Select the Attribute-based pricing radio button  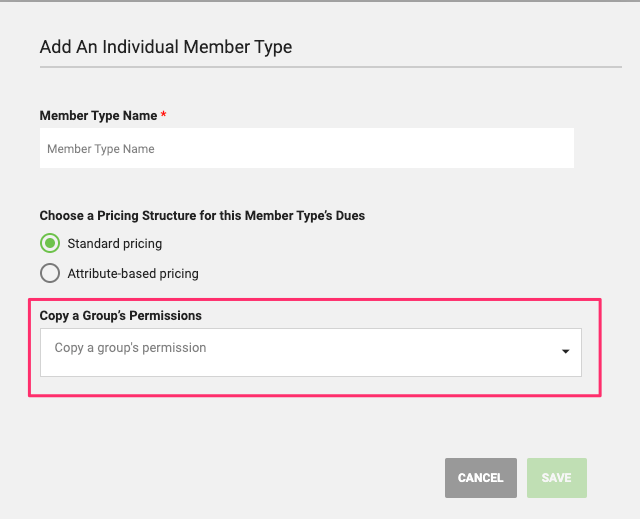50,273
